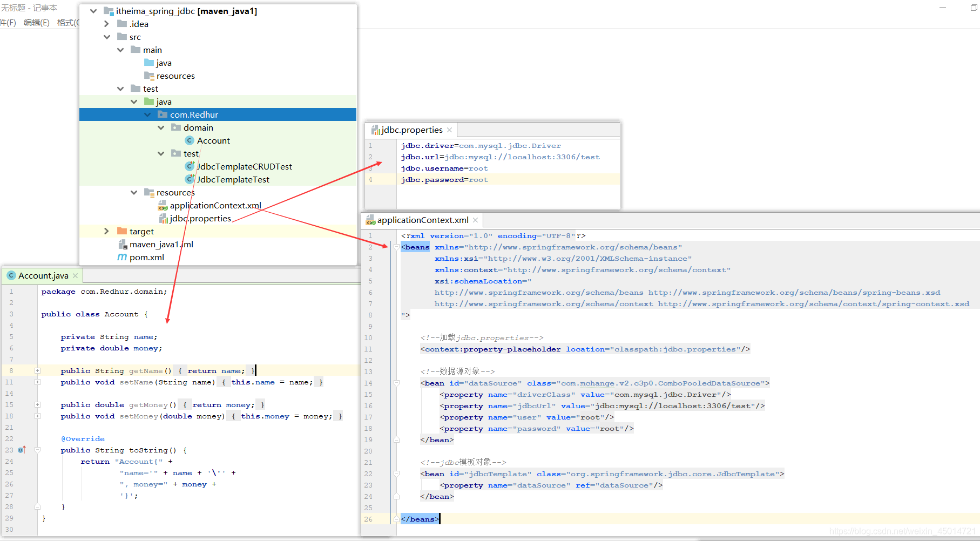This screenshot has height=541, width=980.
Task: Click the green java test folder icon
Action: [149, 102]
